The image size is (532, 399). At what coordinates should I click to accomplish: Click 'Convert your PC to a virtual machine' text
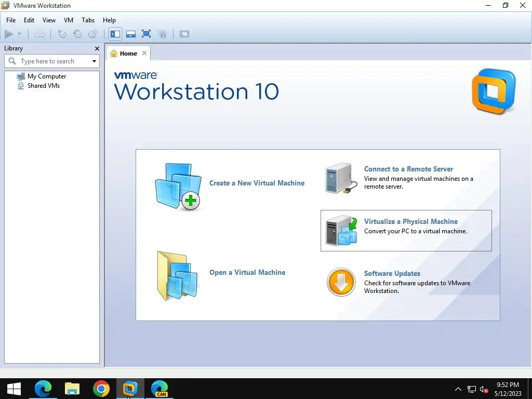pyautogui.click(x=415, y=231)
